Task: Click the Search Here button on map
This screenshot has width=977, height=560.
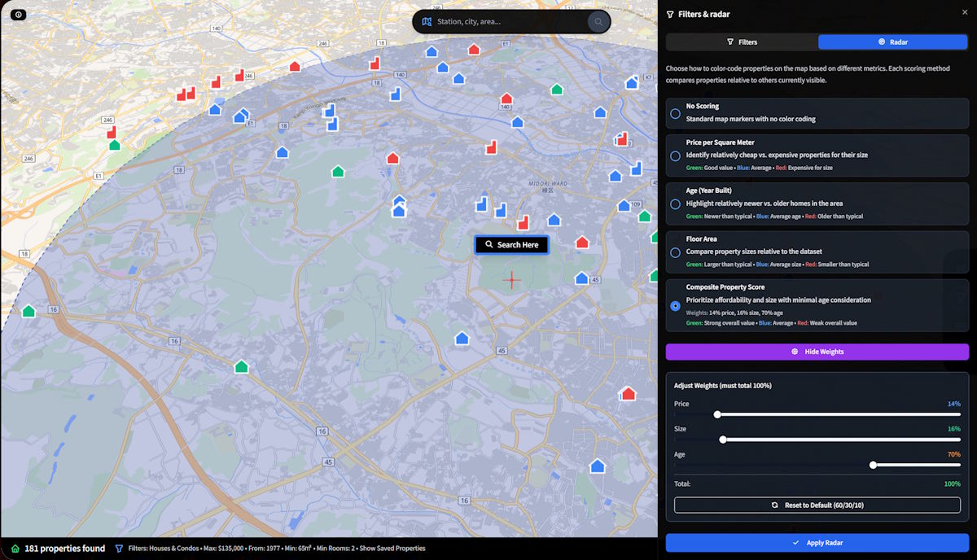Action: 512,244
